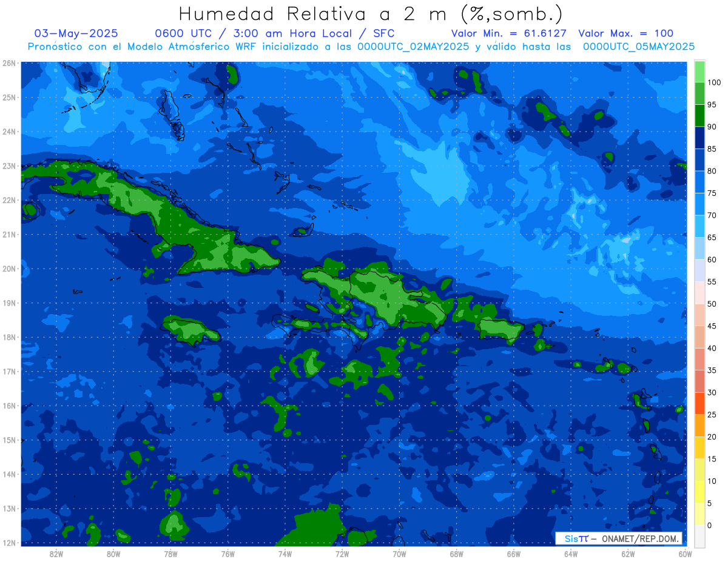Click the legend value label "75"
The width and height of the screenshot is (728, 562).
point(712,193)
